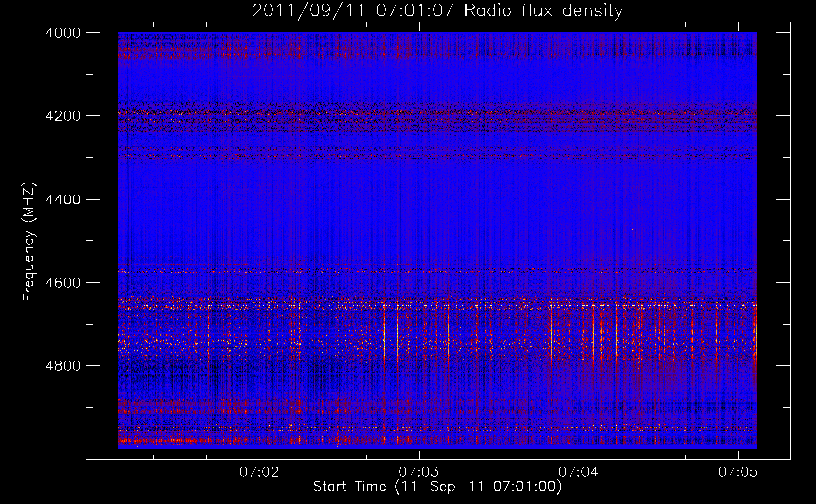
Task: Select the 4000 frequency tick label
Action: 63,33
